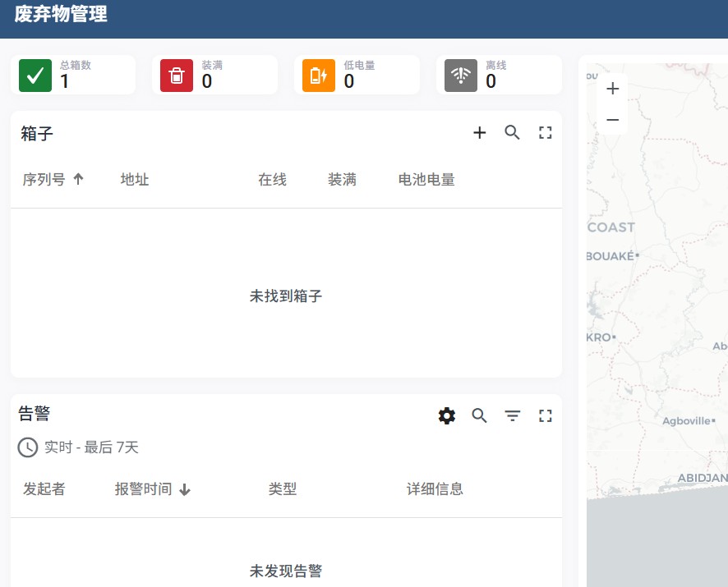Zoom in on the map

pos(612,89)
